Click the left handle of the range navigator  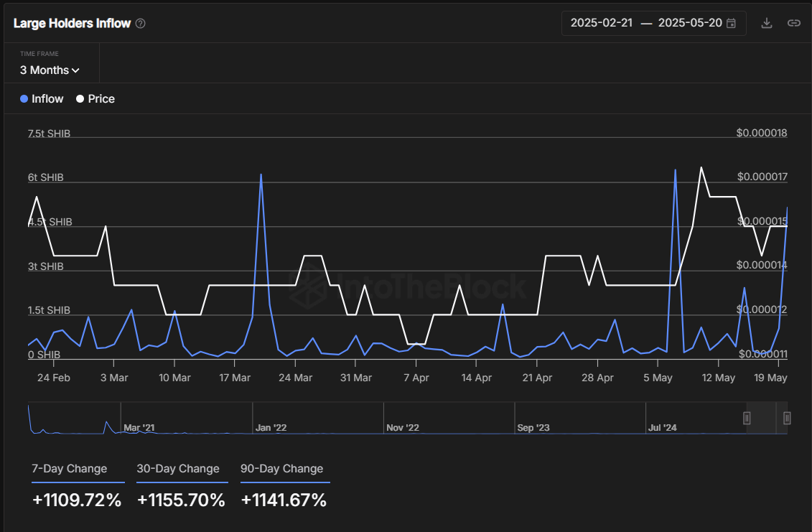point(747,418)
